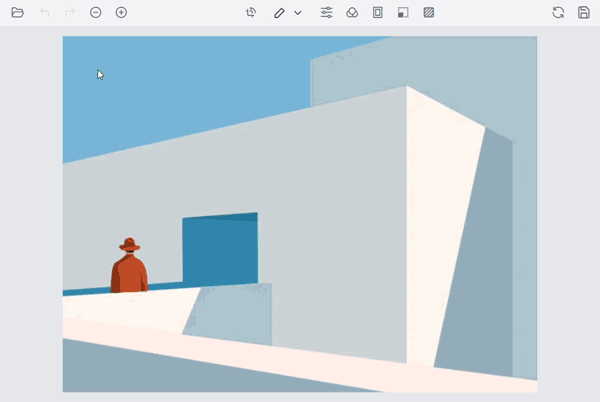Image resolution: width=600 pixels, height=402 pixels.
Task: Open the Finetune sliders tool
Action: click(327, 13)
